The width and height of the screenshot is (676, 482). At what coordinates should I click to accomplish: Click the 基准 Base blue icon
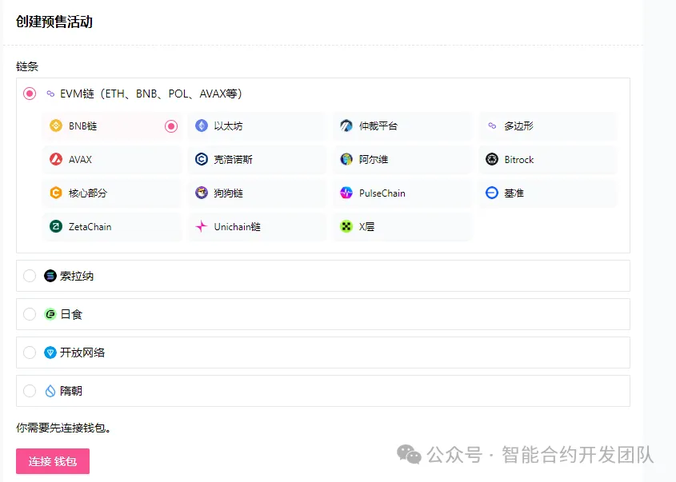(492, 193)
